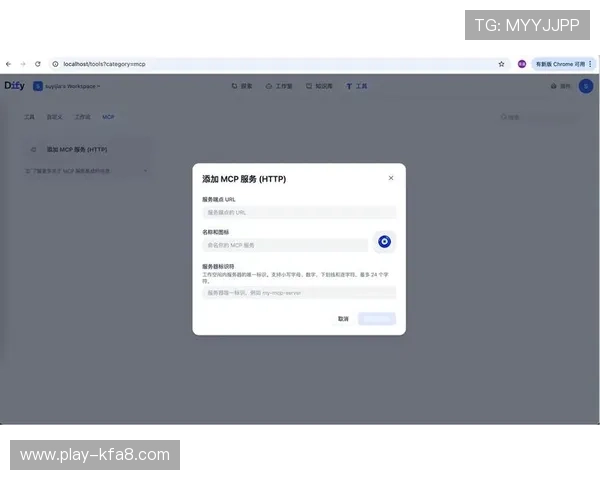
Task: Click the confirm button next to 取消
Action: pos(377,319)
